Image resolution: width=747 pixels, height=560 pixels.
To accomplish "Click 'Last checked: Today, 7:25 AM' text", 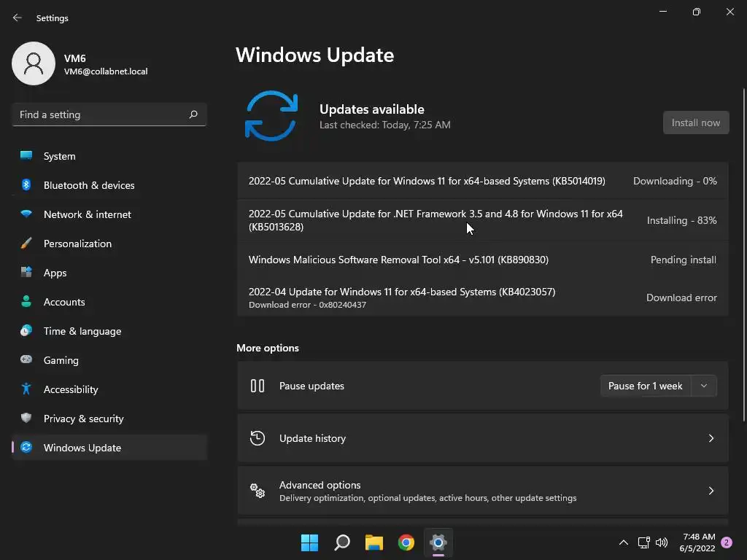I will point(385,125).
